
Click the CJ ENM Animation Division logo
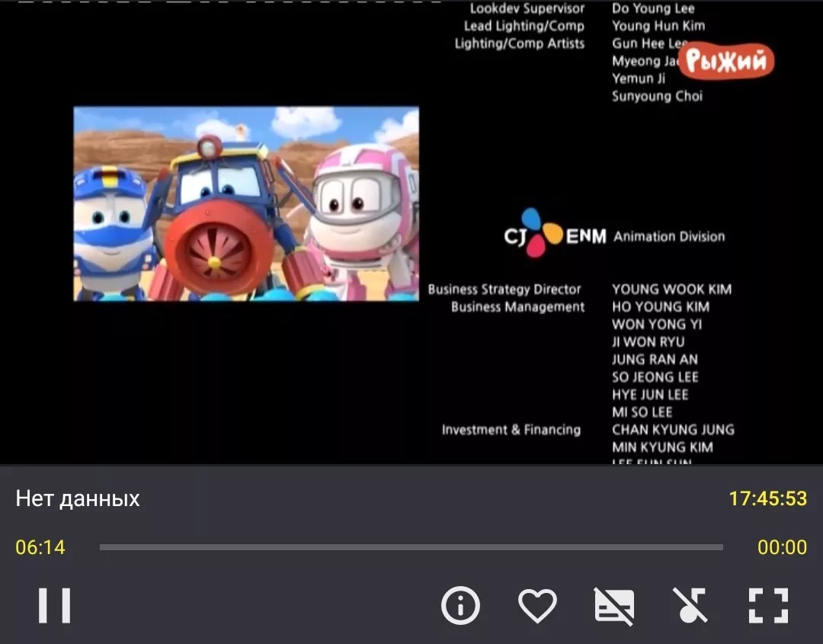click(614, 233)
